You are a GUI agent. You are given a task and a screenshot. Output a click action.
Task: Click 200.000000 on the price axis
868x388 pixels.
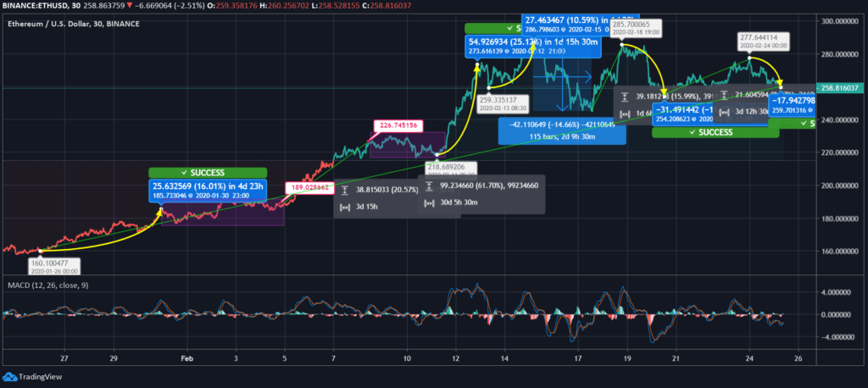pyautogui.click(x=840, y=186)
